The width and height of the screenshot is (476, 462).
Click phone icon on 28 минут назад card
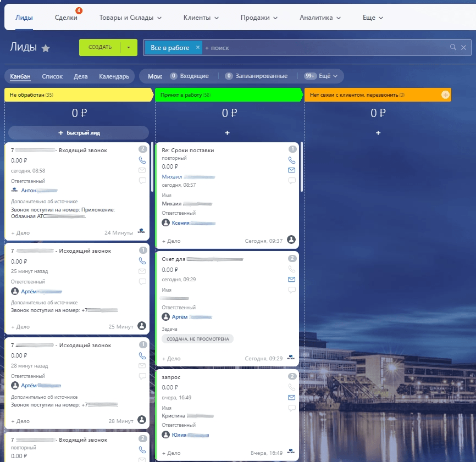142,355
